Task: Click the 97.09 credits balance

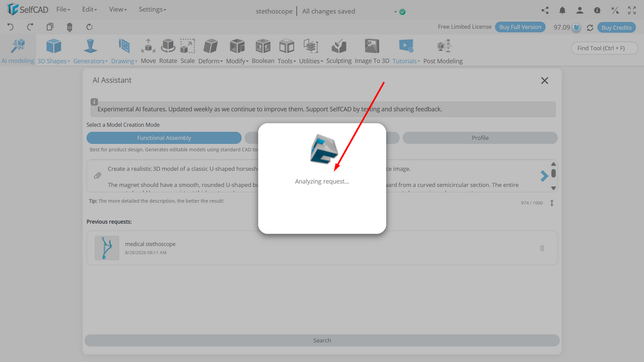Action: click(x=562, y=28)
